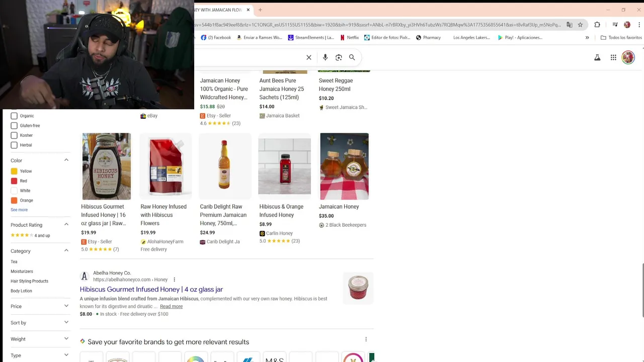Viewport: 644px width, 362px height.
Task: Open Carib Delight Raw Honey bottle image
Action: pyautogui.click(x=225, y=166)
